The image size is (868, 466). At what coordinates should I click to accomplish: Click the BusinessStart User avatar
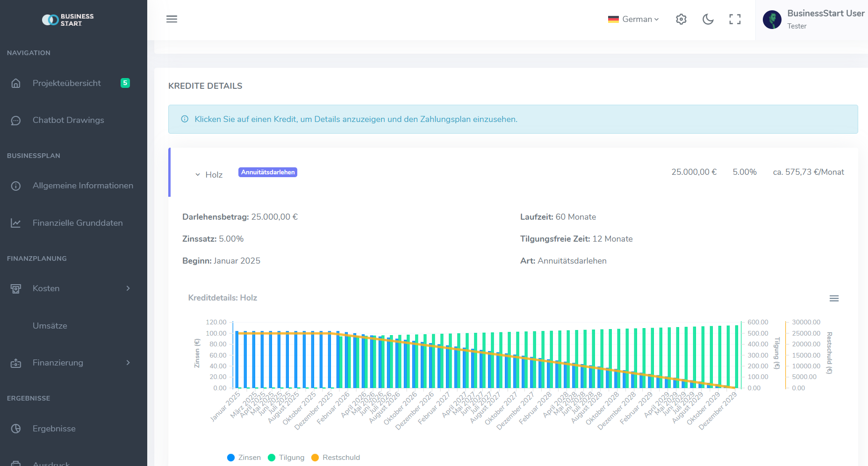(772, 20)
